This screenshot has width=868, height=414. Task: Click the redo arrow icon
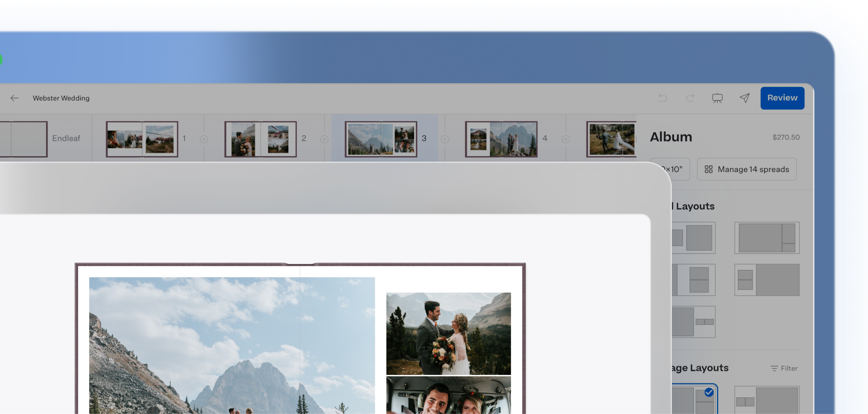pyautogui.click(x=690, y=98)
